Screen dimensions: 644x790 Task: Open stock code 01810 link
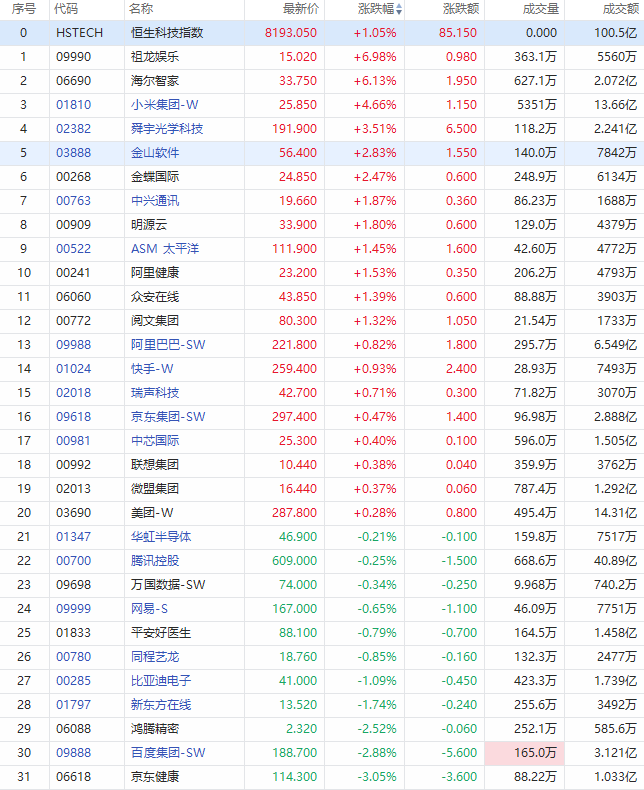pyautogui.click(x=74, y=105)
